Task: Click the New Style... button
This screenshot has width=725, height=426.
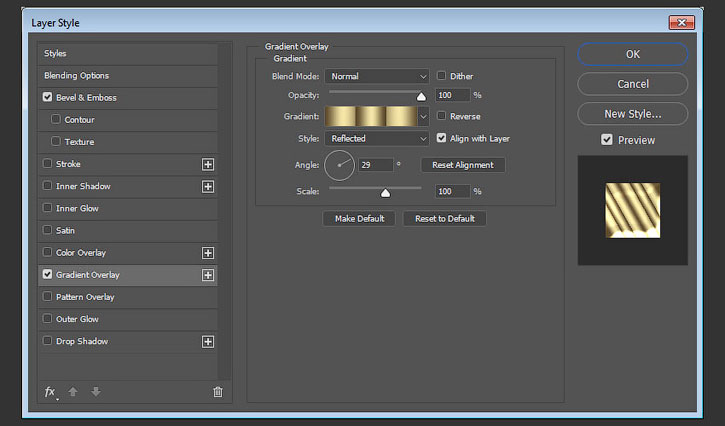Action: pos(633,114)
